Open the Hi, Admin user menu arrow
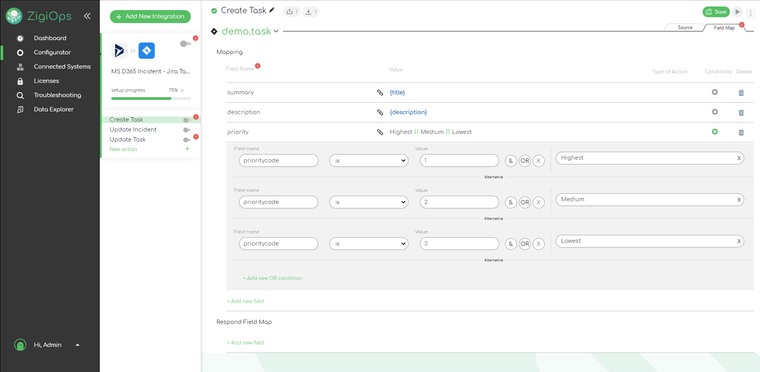This screenshot has width=760, height=372. 78,345
